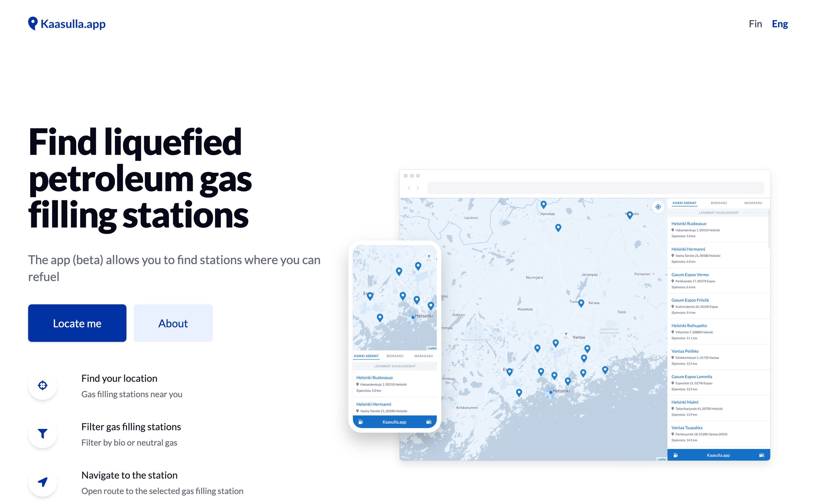This screenshot has width=824, height=504.
Task: Click Leaflet attribution link on desktop map
Action: pyautogui.click(x=661, y=459)
